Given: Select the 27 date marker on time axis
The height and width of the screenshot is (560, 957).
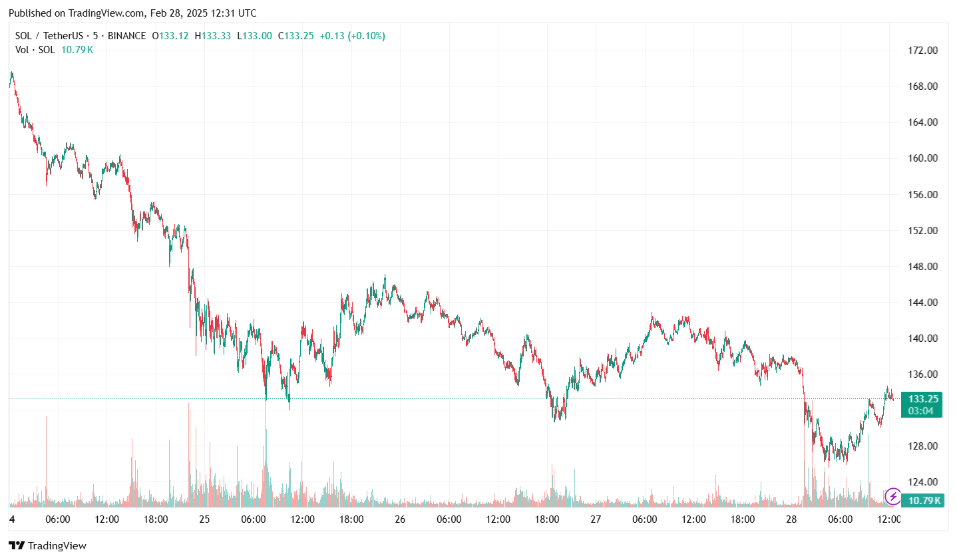Looking at the screenshot, I should 596,519.
